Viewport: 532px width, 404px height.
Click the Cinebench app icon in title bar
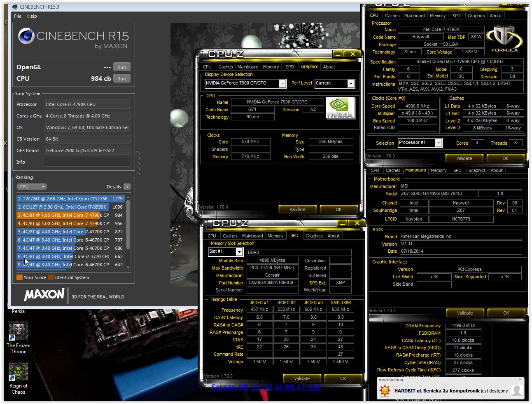15,7
